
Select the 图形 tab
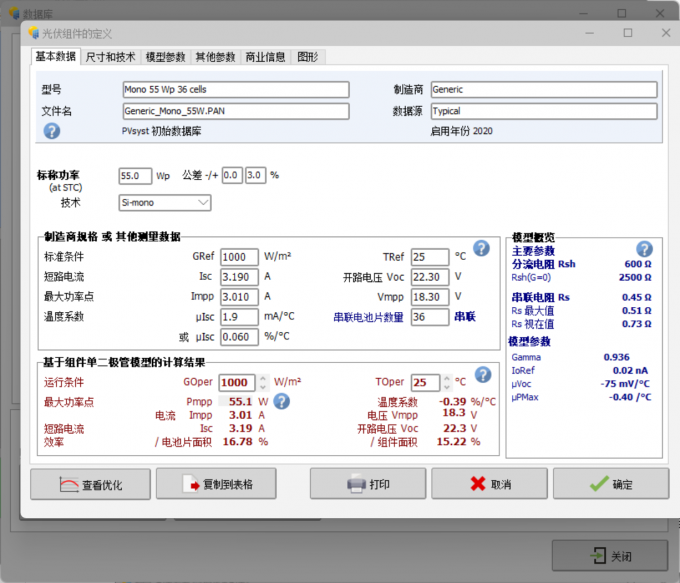[307, 57]
